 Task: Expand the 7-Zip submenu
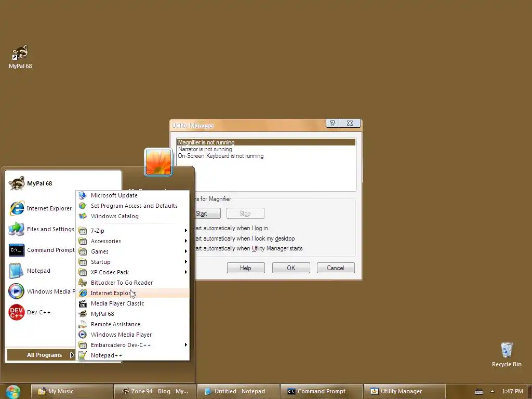[x=132, y=231]
